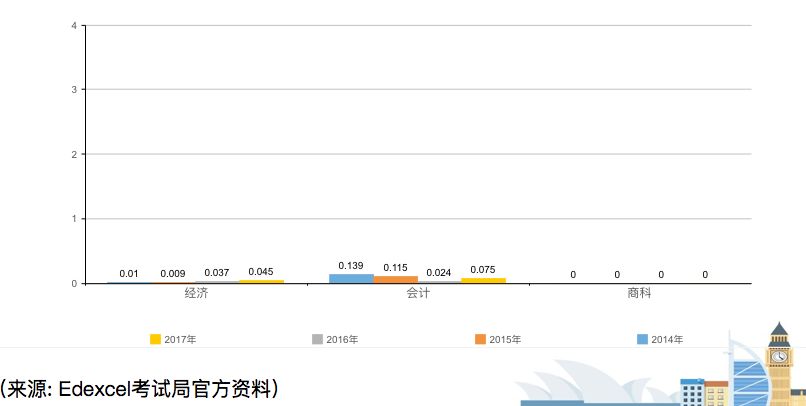Select the 商科 category axis label
This screenshot has height=406, width=806.
pos(639,294)
